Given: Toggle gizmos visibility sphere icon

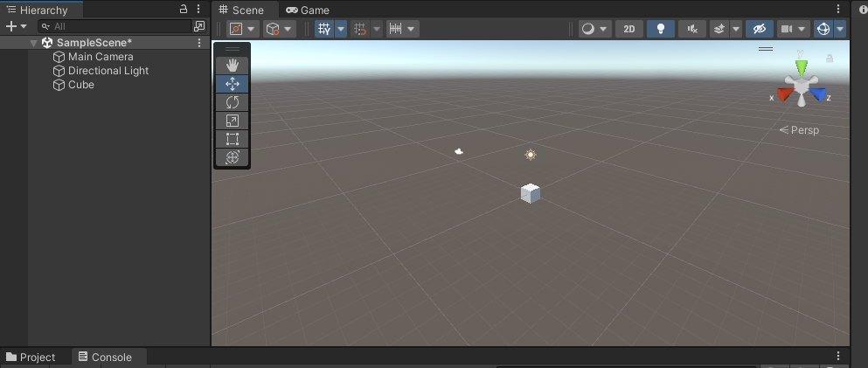Looking at the screenshot, I should pos(823,29).
